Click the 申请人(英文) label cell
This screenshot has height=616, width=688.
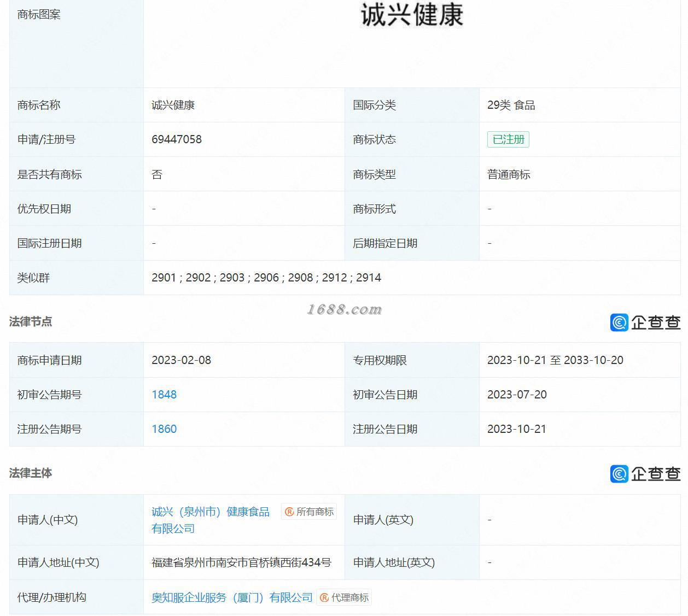pyautogui.click(x=412, y=520)
